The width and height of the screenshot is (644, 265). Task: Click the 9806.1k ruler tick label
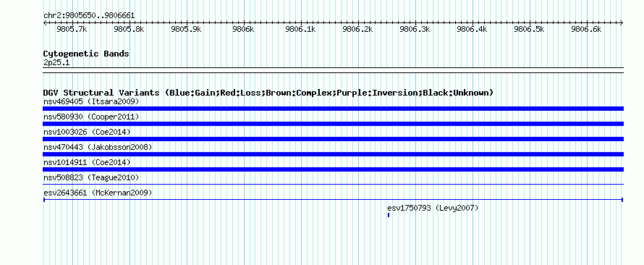point(300,29)
